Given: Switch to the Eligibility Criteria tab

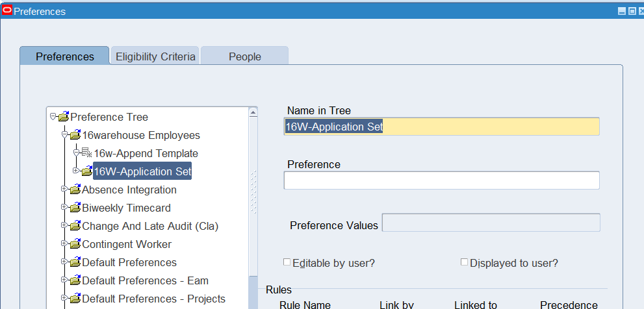Looking at the screenshot, I should (155, 56).
